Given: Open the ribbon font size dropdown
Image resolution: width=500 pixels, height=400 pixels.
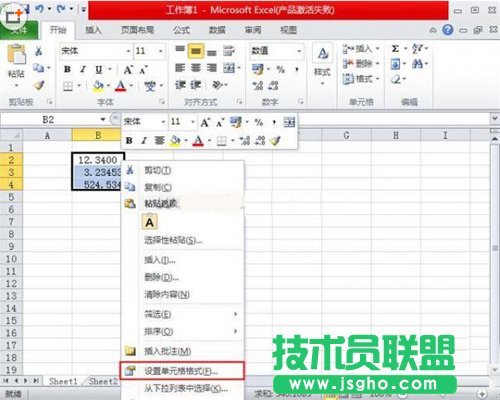Looking at the screenshot, I should pos(161,51).
